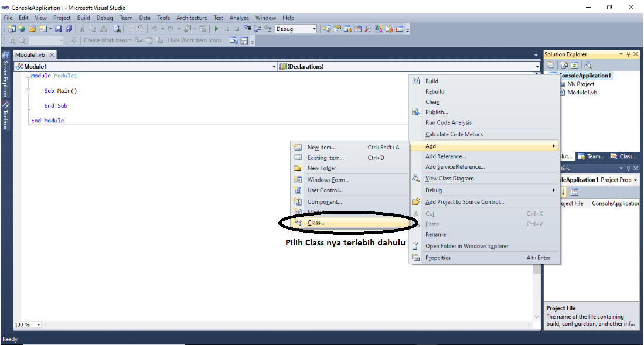
Task: Open the (Declarations) method dropdown
Action: 537,67
